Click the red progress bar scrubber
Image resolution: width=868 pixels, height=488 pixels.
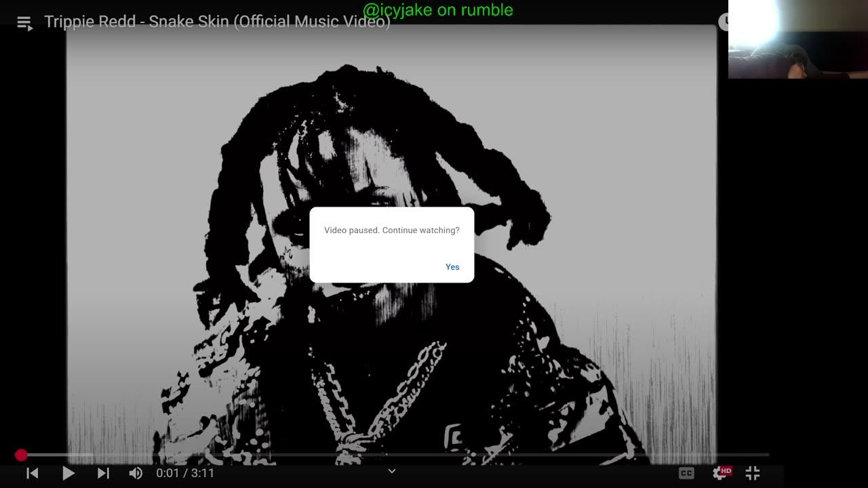[x=21, y=455]
